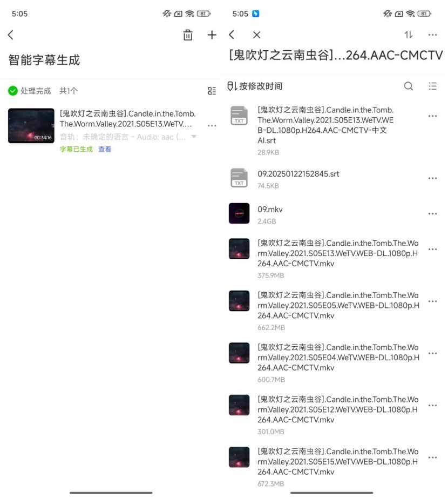Open more options for 中文AI.srt file
448x498 pixels.
(432, 116)
